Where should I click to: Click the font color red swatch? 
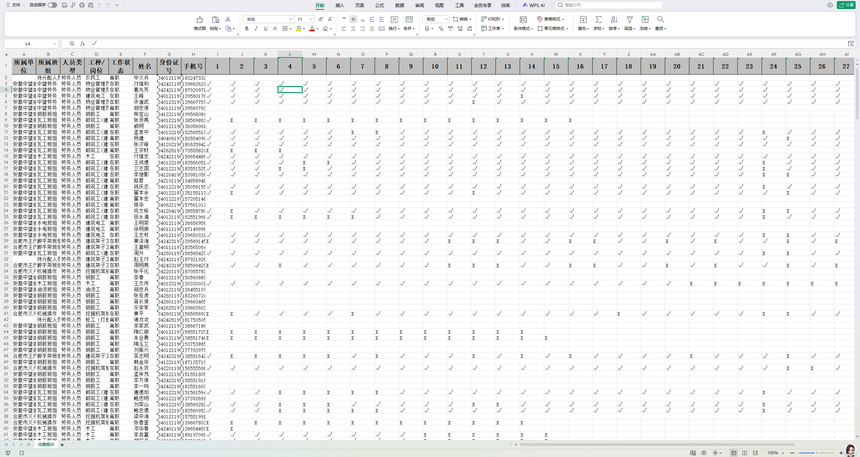pos(313,29)
